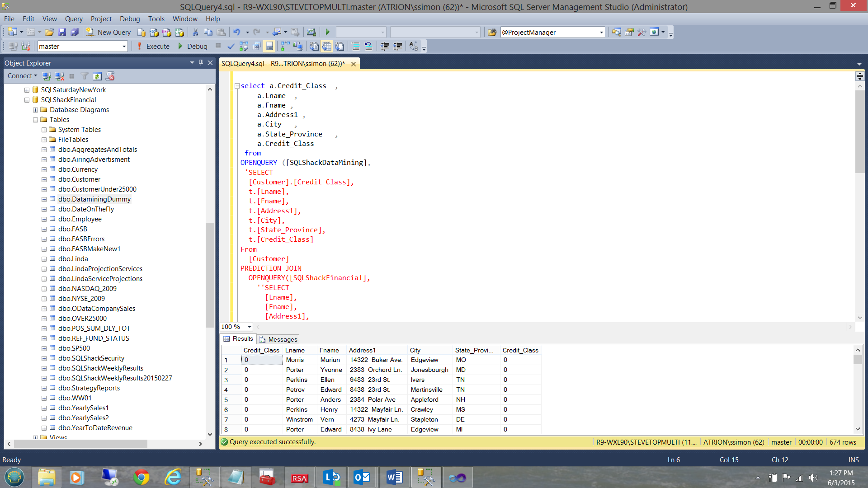Click the New Query button
Viewport: 868px width, 488px height.
pyautogui.click(x=109, y=32)
